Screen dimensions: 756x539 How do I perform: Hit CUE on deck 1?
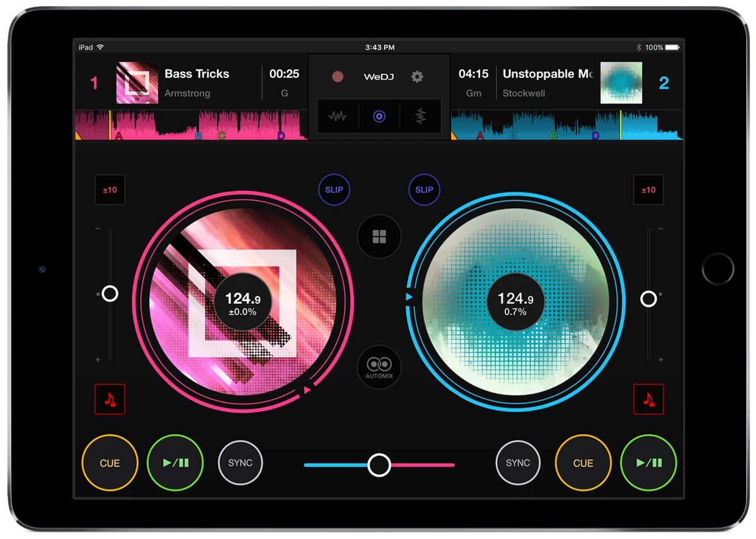click(110, 463)
